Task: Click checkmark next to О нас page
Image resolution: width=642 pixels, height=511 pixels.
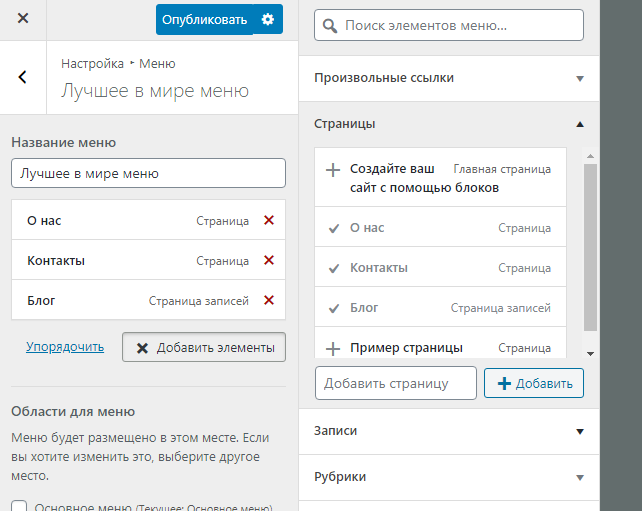Action: pos(334,228)
